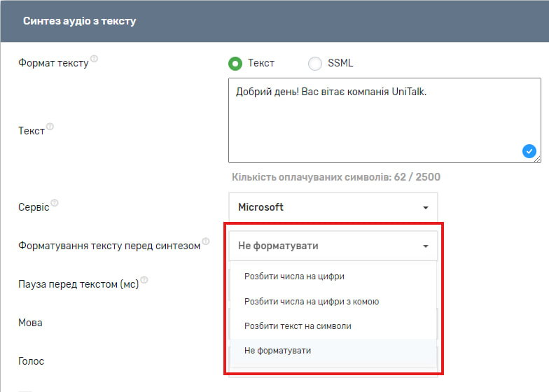Click the help icon beside Сервіс
This screenshot has height=392, width=549.
pos(55,204)
